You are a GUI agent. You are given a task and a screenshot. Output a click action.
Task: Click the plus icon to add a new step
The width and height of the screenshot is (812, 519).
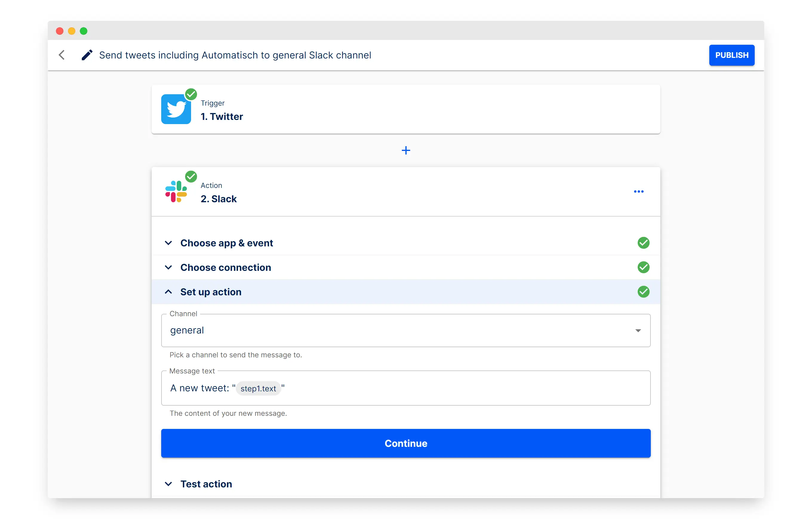click(406, 150)
